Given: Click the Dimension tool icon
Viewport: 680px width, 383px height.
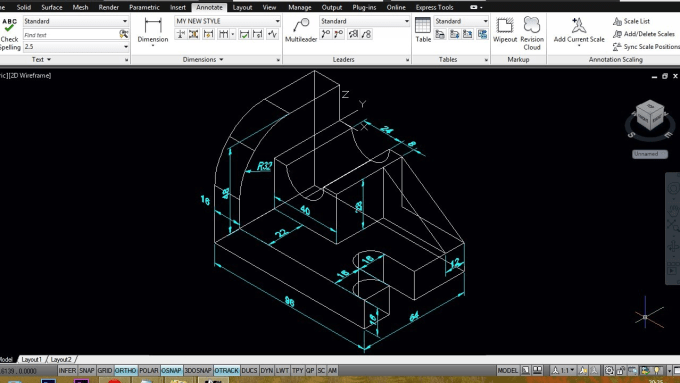Looking at the screenshot, I should pos(153,25).
